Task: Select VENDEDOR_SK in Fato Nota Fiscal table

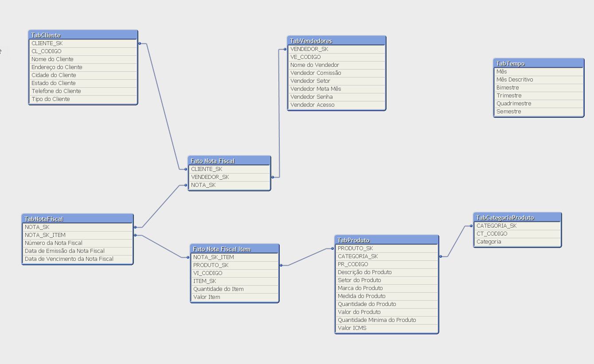Action: coord(229,177)
